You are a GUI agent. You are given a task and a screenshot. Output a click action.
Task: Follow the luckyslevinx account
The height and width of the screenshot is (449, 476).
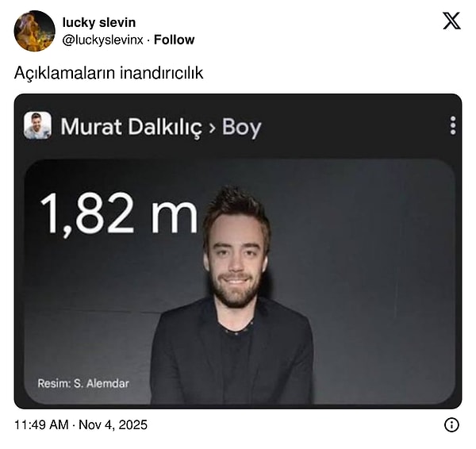174,40
